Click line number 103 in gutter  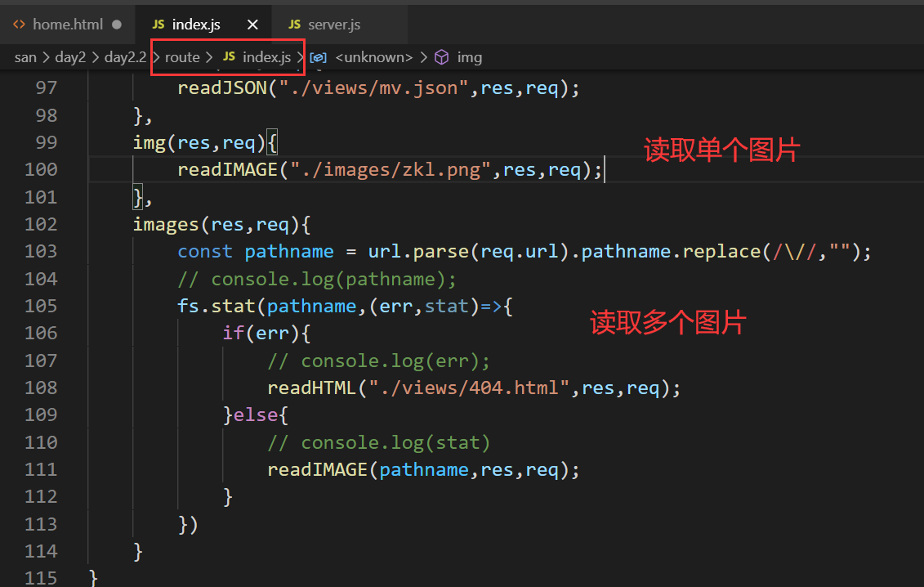tap(41, 251)
